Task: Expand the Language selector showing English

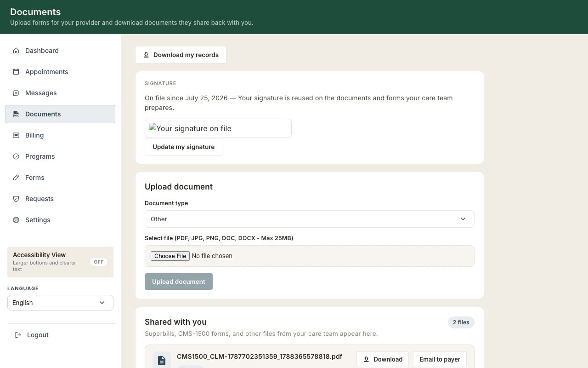Action: coord(60,303)
